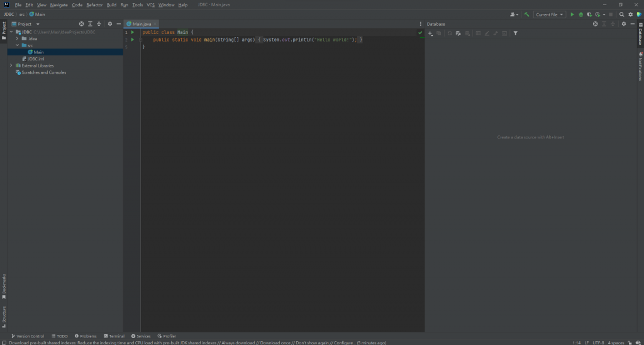Hide the Database tool window
This screenshot has height=345, width=644.
pyautogui.click(x=633, y=24)
